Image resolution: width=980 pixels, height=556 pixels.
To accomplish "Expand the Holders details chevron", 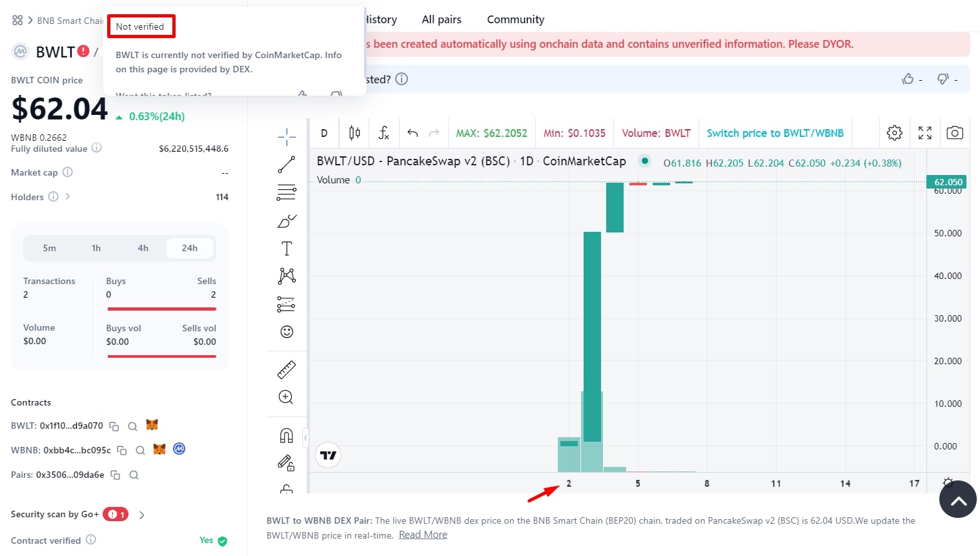I will click(67, 196).
